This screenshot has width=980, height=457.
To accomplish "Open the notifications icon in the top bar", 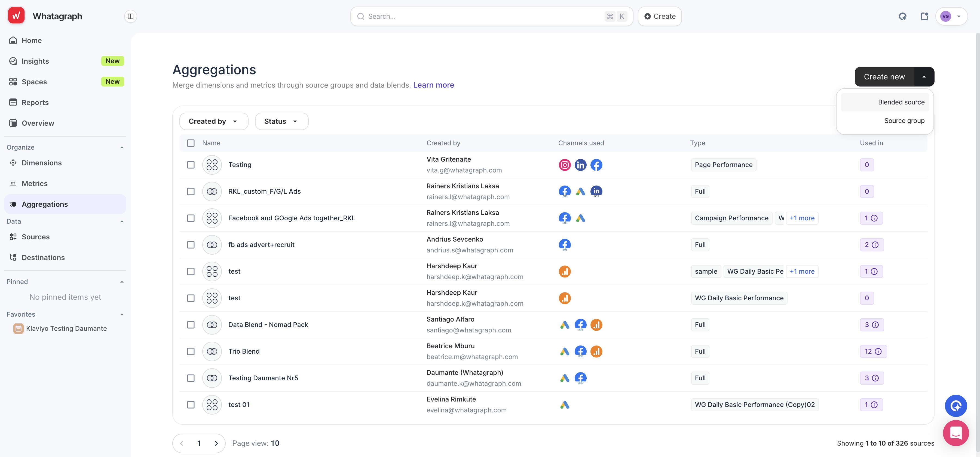I will tap(924, 16).
